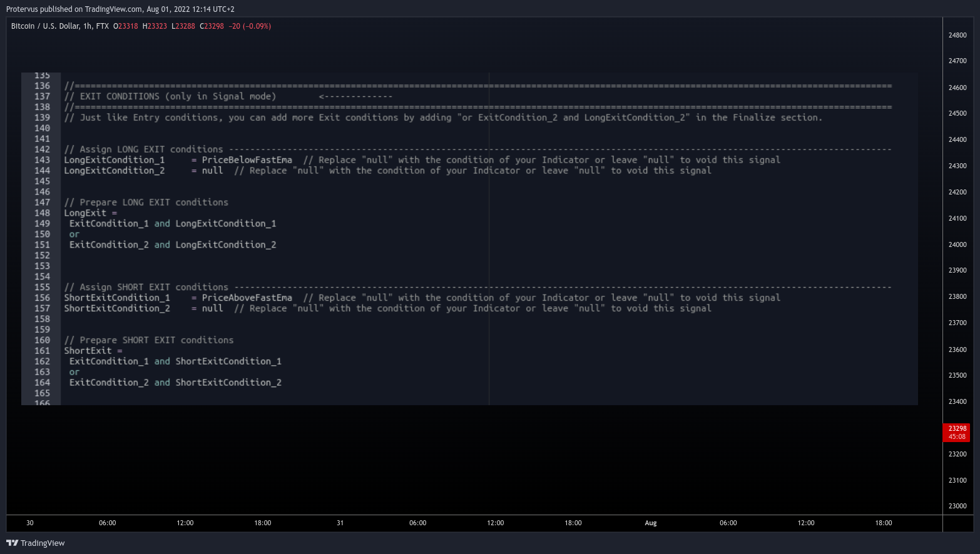Viewport: 980px width, 554px height.
Task: Click the Bitcoin / U.S. Dollar symbol title
Action: coord(60,26)
